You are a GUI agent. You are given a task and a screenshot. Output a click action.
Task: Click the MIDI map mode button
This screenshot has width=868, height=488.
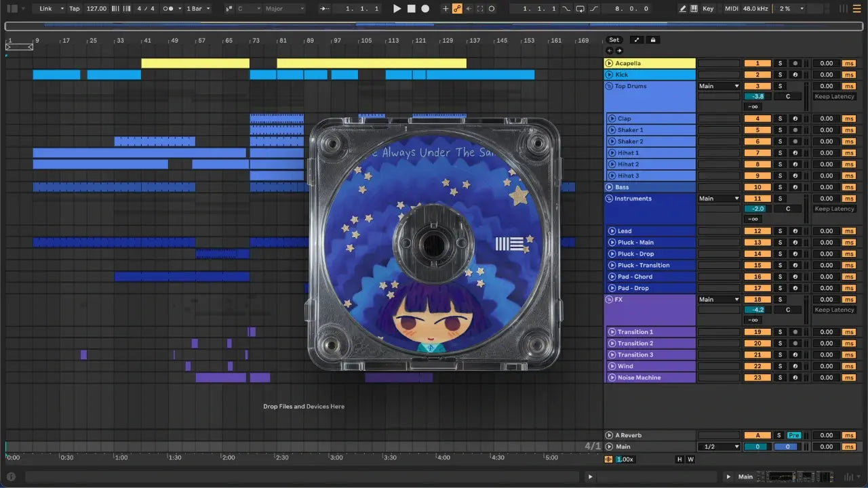[731, 9]
